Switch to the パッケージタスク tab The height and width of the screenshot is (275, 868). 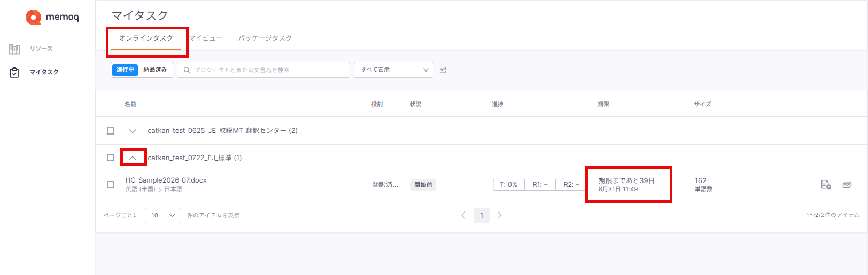265,38
